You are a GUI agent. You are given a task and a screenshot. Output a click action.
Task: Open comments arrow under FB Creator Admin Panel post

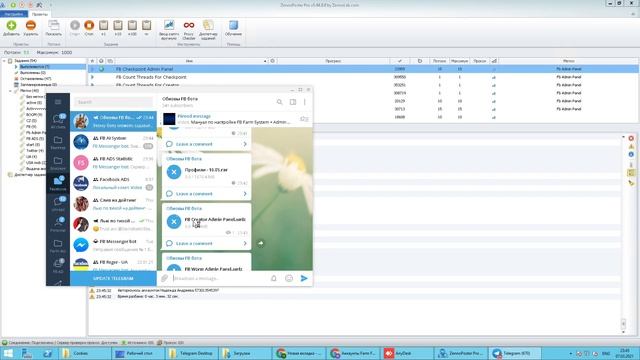[245, 243]
